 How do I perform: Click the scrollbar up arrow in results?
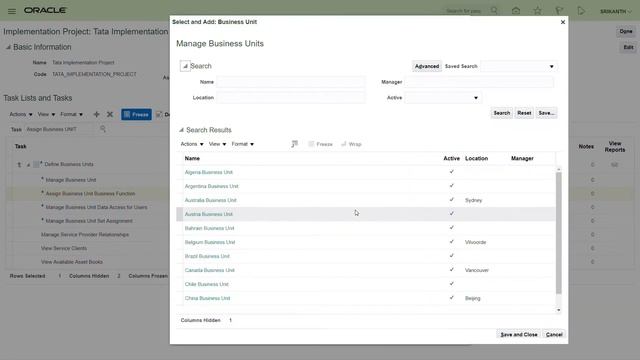click(x=559, y=169)
